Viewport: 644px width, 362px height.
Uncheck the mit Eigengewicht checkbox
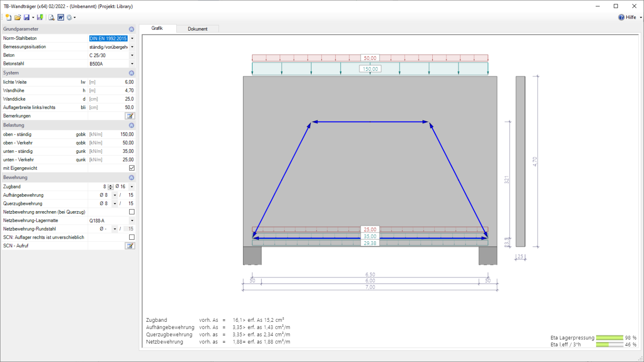[x=132, y=168]
